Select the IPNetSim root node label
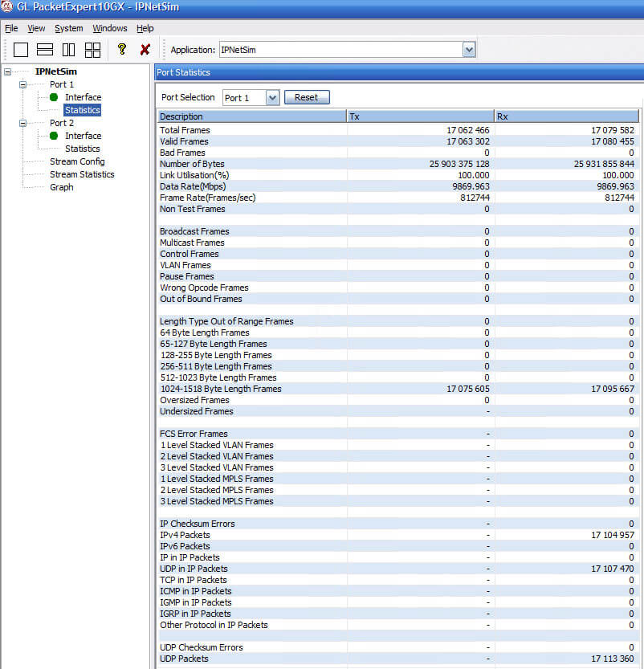644x669 pixels. [56, 71]
